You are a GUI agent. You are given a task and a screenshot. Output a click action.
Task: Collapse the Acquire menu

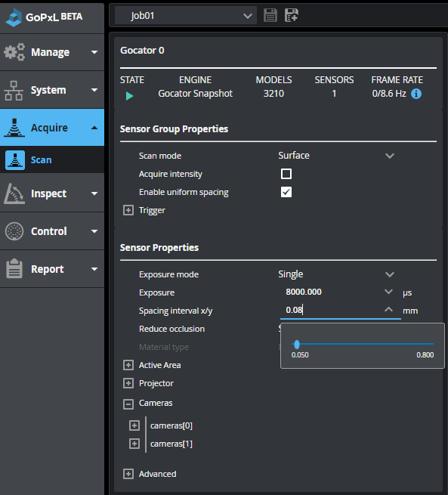pyautogui.click(x=52, y=128)
